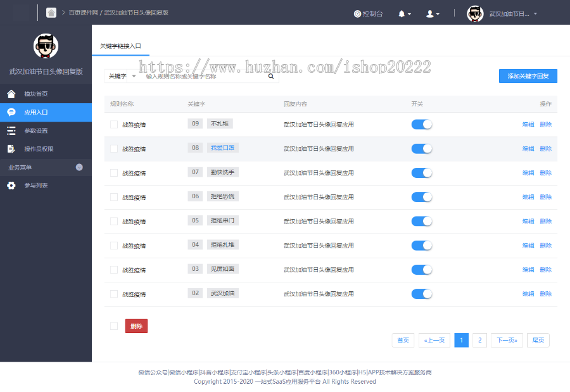Toggle the switch for 拒绝串门 row
570x392 pixels.
click(x=422, y=221)
